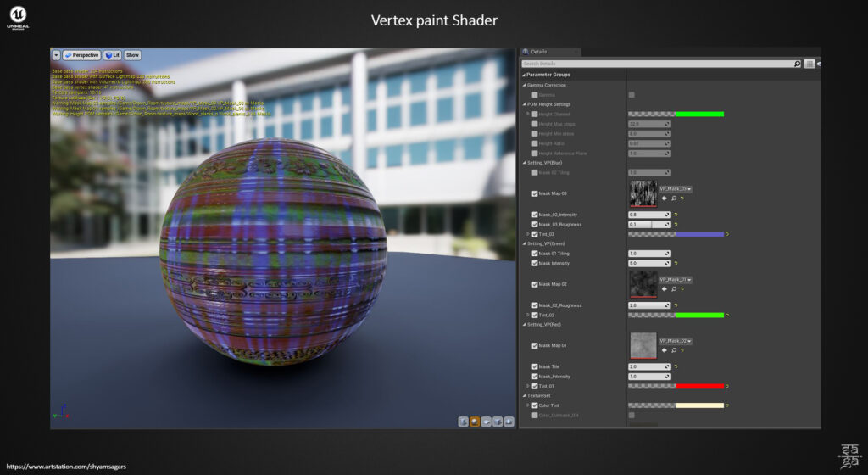Collapse the Parameter Groups section
This screenshot has width=868, height=475.
click(524, 75)
